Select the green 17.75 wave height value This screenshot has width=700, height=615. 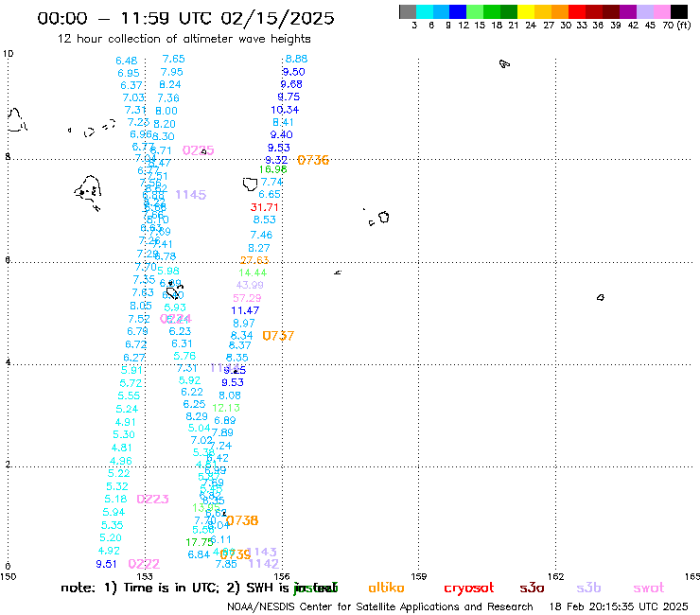coord(200,542)
